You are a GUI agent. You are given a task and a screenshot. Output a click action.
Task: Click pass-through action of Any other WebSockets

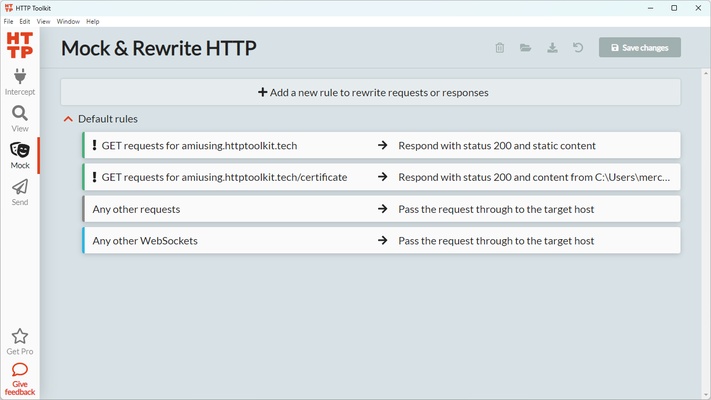coord(496,241)
